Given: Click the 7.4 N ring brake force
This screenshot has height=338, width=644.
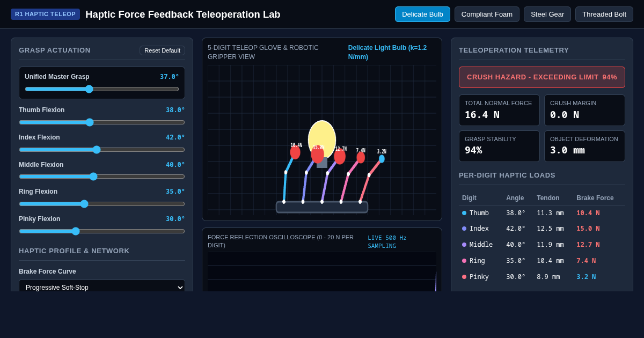Looking at the screenshot, I should point(586,261).
